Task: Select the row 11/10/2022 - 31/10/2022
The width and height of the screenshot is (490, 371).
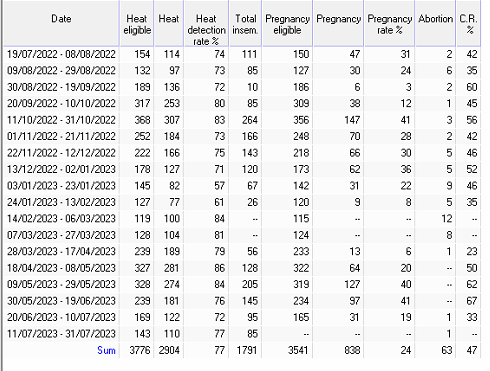Action: pos(242,120)
